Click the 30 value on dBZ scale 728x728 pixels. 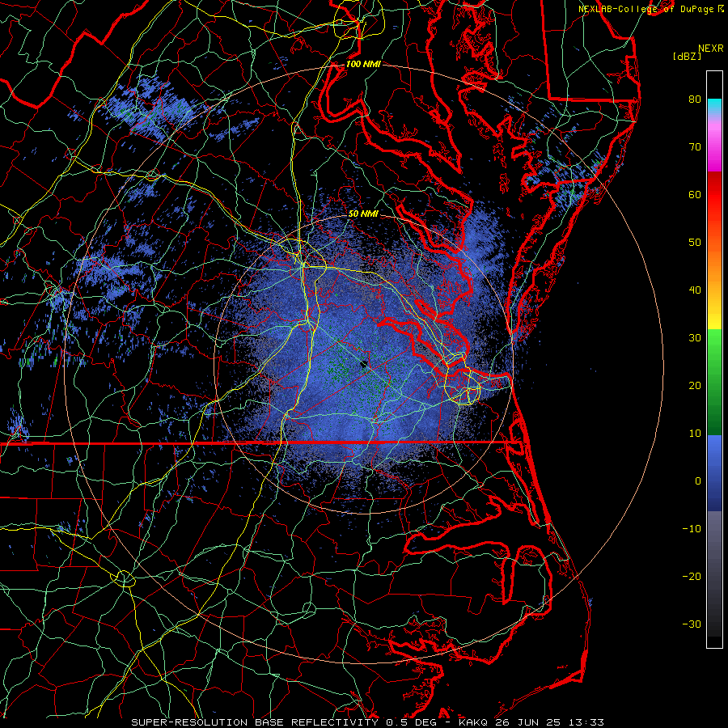pos(695,337)
